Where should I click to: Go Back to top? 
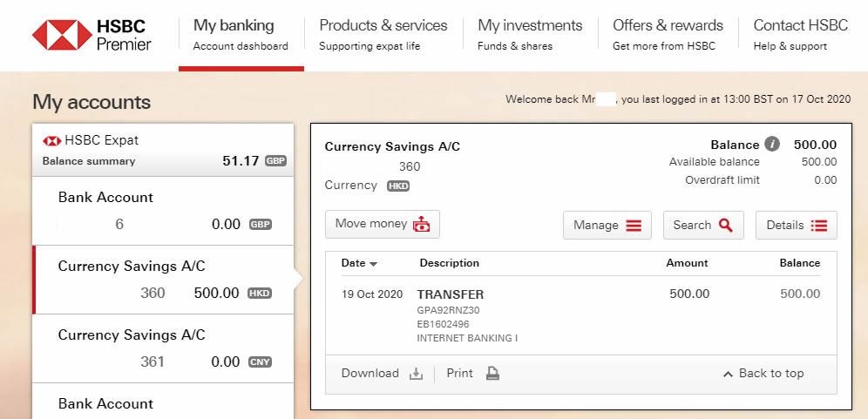[763, 374]
